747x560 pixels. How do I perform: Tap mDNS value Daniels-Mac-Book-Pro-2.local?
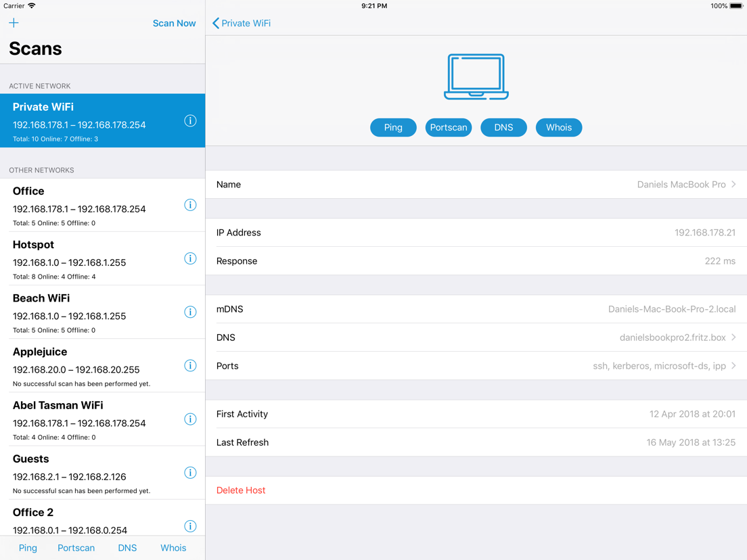672,309
